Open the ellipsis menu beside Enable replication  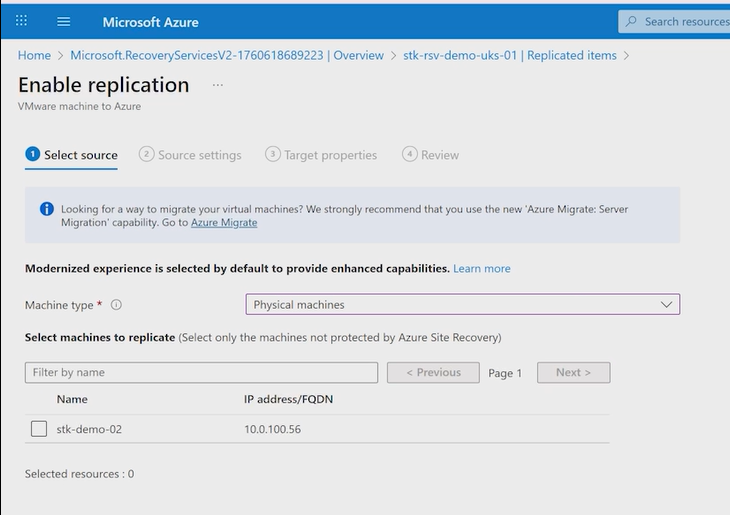click(x=217, y=85)
